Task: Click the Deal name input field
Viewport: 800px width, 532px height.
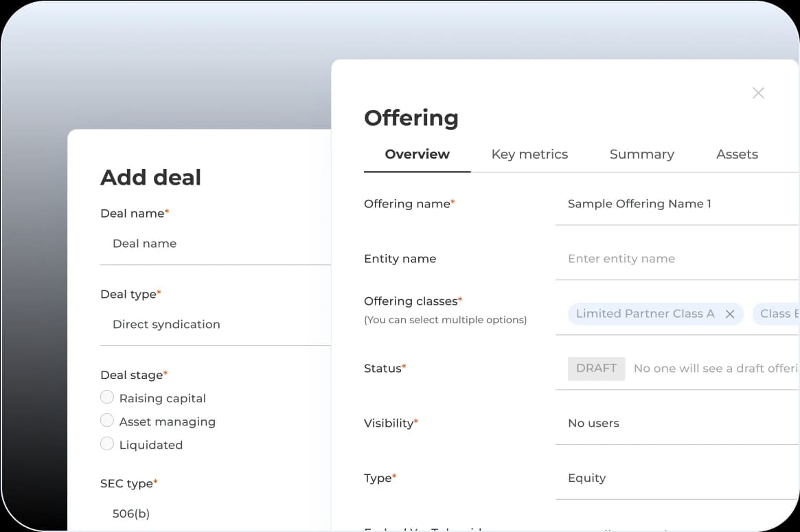Action: [214, 244]
